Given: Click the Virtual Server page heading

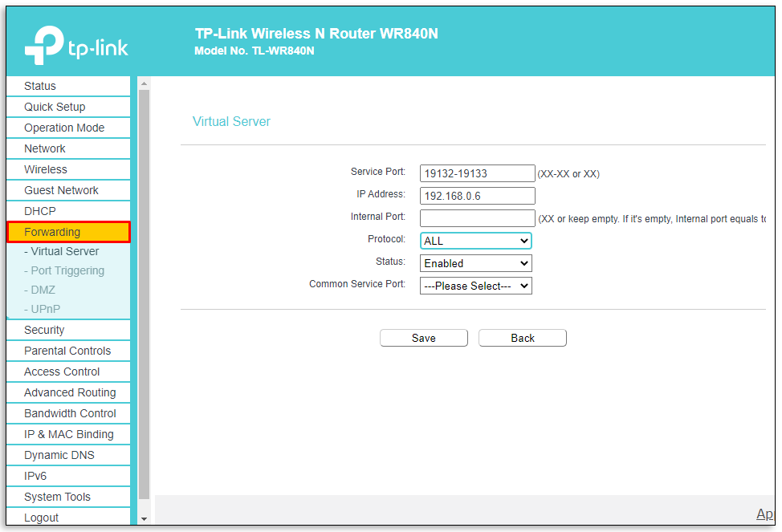Looking at the screenshot, I should click(x=231, y=122).
